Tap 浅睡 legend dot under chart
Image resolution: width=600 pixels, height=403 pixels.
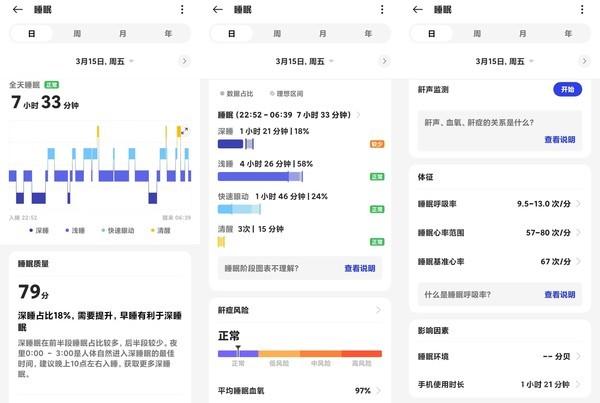[x=67, y=230]
